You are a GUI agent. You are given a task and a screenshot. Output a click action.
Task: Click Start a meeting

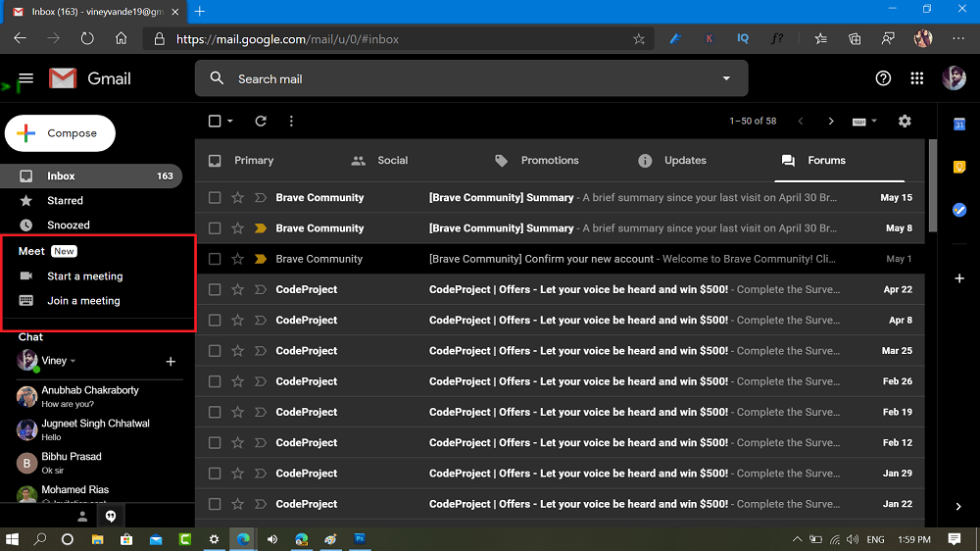tap(85, 276)
